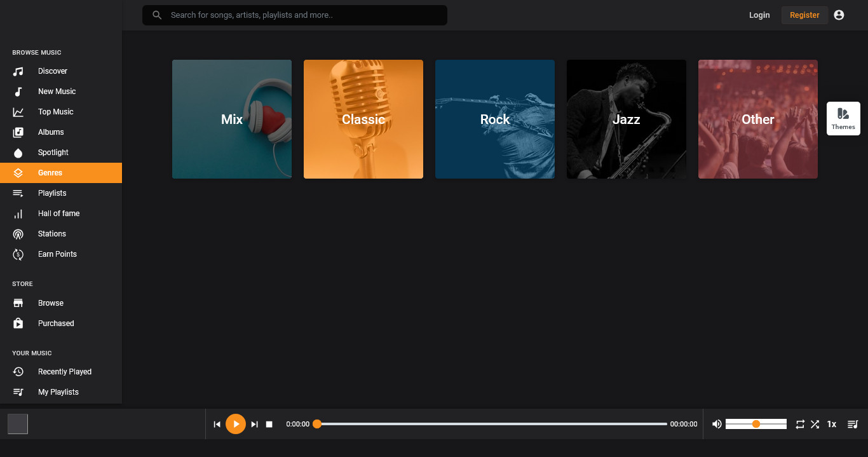868x457 pixels.
Task: Toggle shuffle mode
Action: (x=815, y=424)
